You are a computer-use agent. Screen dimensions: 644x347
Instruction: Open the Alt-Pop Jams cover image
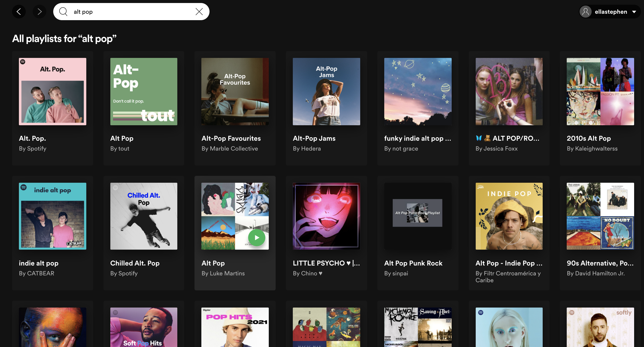pyautogui.click(x=326, y=91)
